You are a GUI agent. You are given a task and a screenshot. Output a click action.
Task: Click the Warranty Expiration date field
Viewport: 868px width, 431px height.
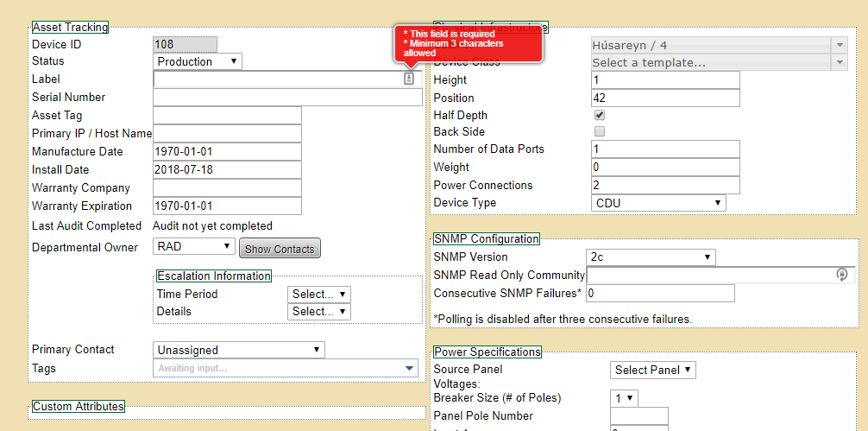(227, 206)
